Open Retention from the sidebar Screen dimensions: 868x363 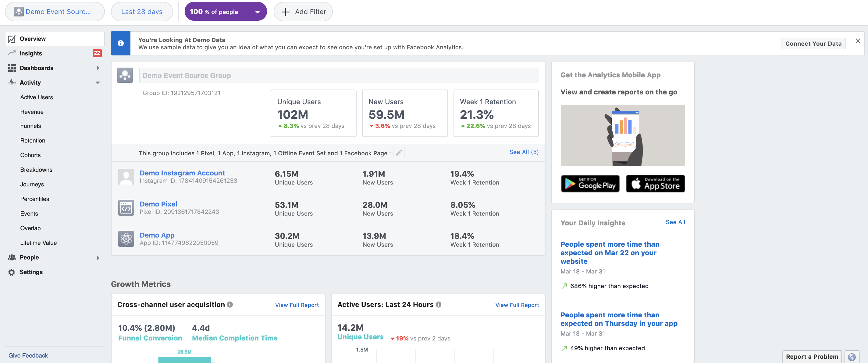click(32, 141)
